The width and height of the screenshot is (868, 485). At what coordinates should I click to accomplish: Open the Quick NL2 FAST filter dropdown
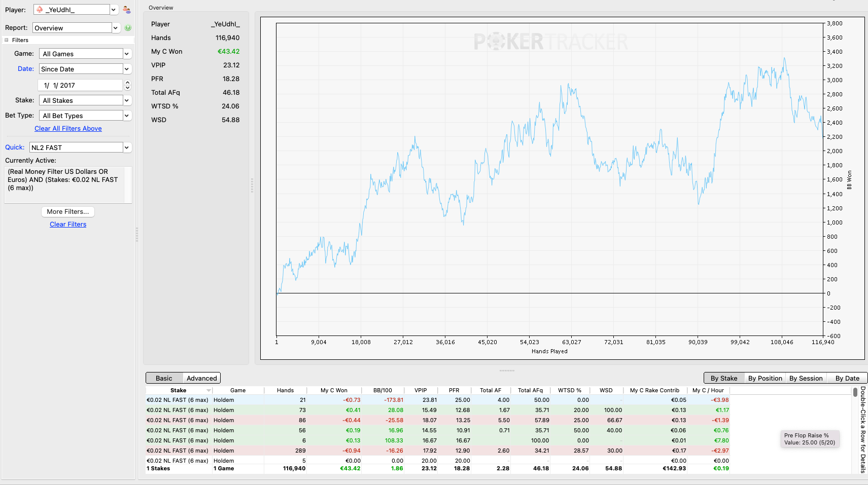[127, 147]
